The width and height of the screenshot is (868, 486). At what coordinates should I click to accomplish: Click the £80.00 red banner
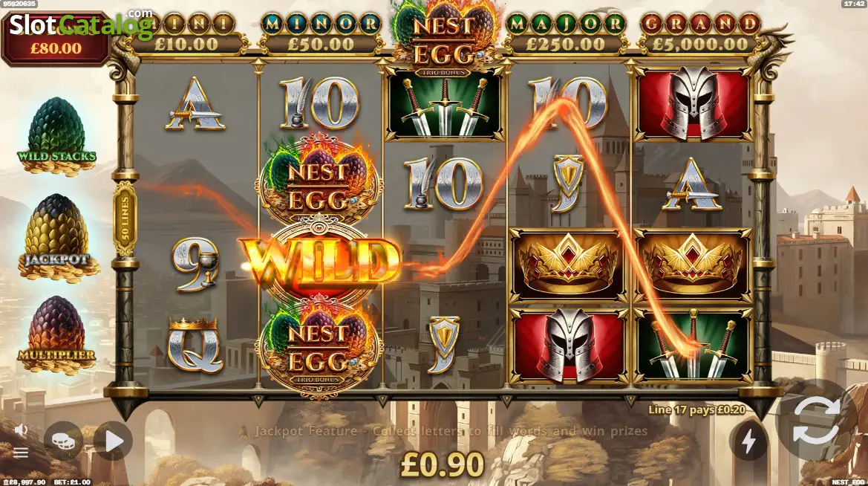(x=56, y=48)
